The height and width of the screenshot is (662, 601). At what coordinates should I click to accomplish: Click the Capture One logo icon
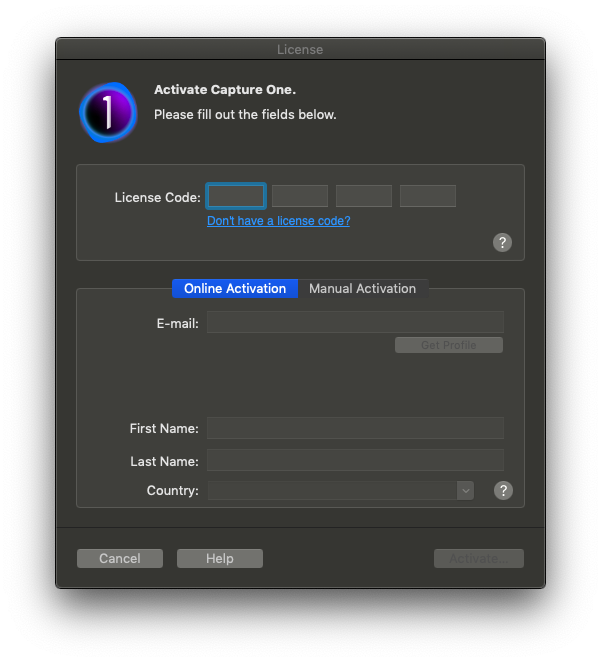[x=108, y=112]
